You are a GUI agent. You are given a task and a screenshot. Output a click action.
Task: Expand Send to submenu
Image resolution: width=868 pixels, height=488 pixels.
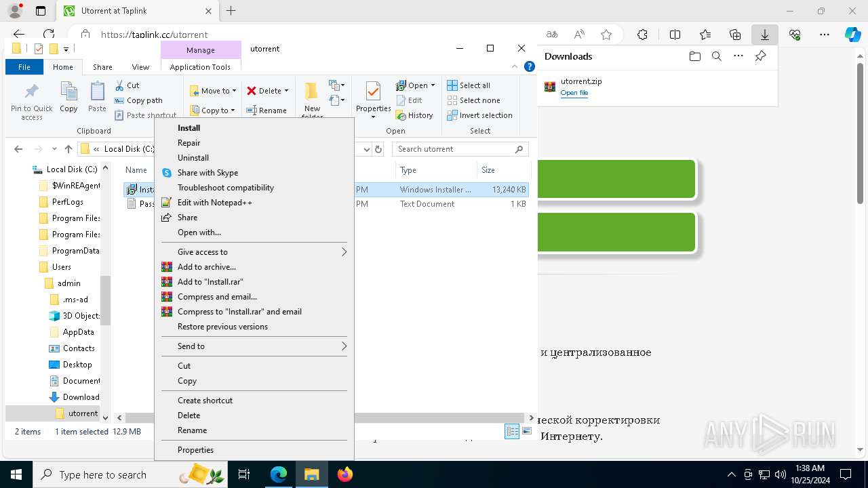(x=254, y=346)
